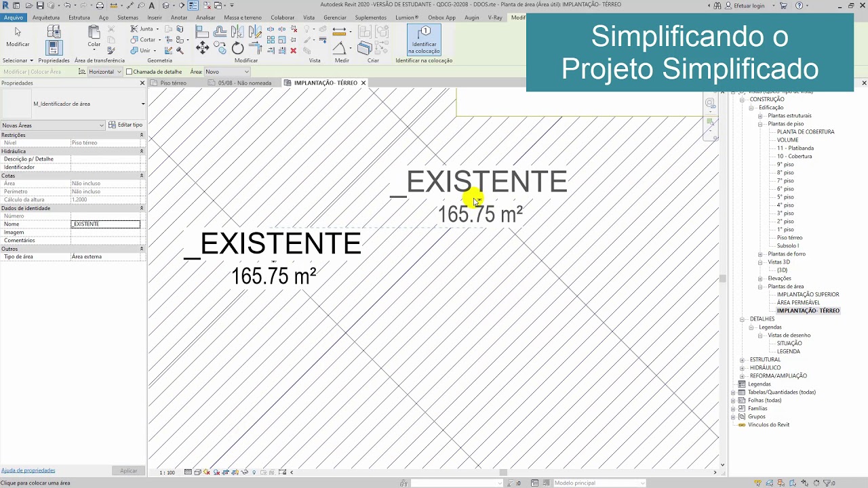
Task: Collapse the Restrições section in properties
Action: click(x=142, y=135)
